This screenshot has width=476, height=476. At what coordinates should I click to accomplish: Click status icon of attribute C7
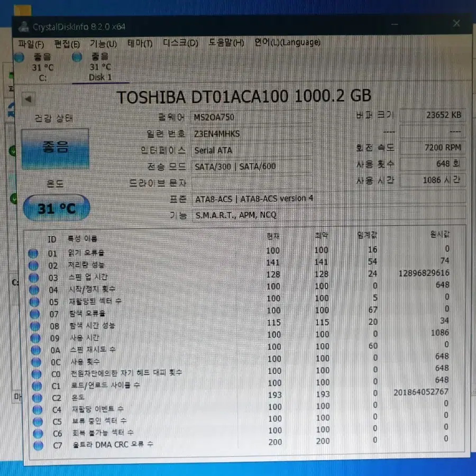click(x=38, y=445)
